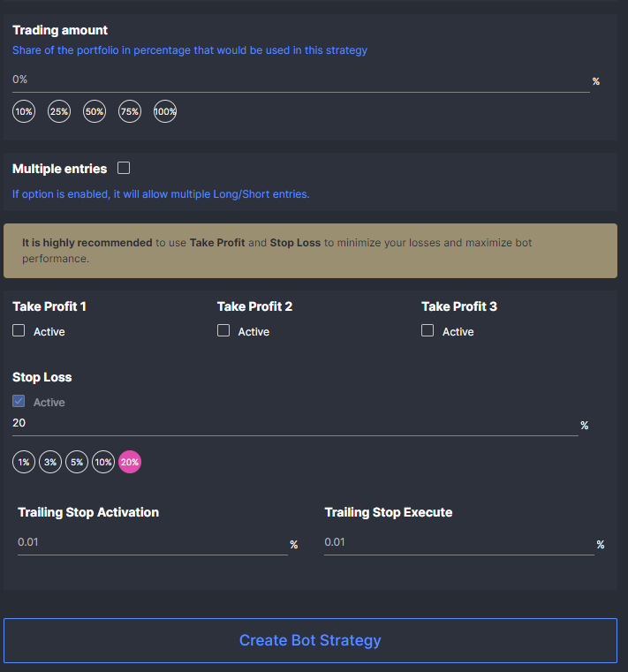This screenshot has height=672, width=628.
Task: Focus the Trailing Stop Execute field
Action: pyautogui.click(x=459, y=542)
